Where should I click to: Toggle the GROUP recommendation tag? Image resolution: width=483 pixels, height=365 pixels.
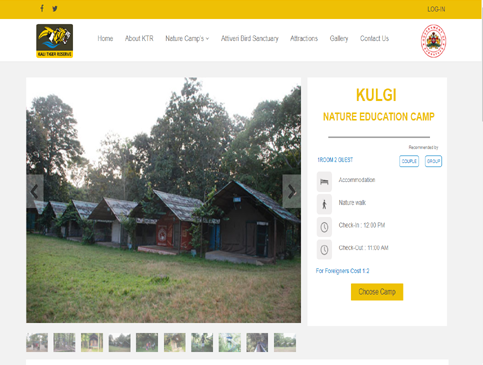pyautogui.click(x=433, y=161)
